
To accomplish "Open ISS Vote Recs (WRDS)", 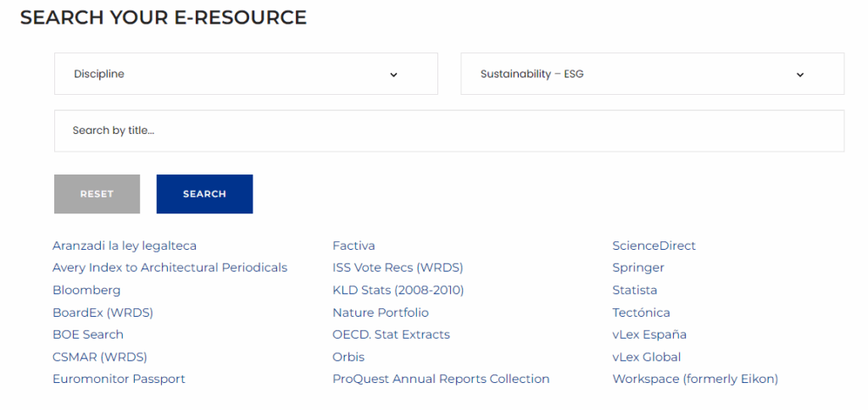I will (x=398, y=268).
